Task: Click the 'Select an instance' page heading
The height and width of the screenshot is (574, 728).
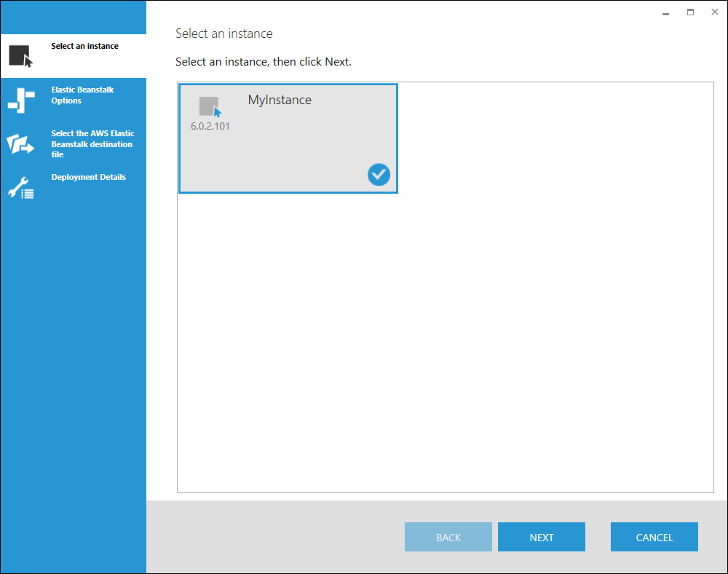Action: coord(224,34)
